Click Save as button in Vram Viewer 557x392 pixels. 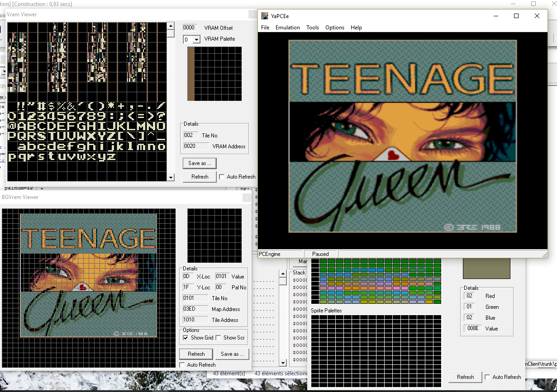click(200, 163)
